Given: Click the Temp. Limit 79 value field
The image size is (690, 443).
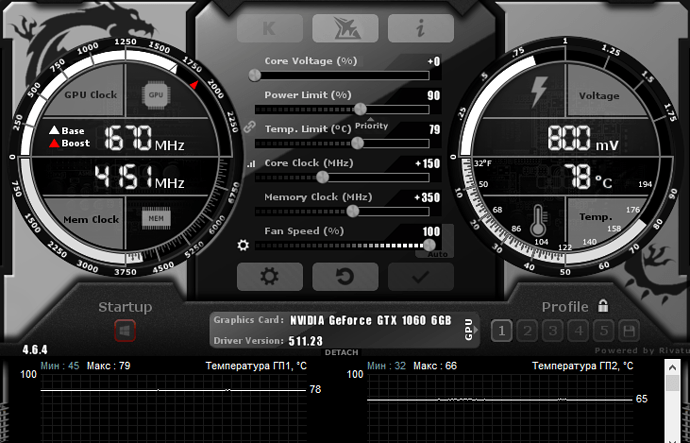Looking at the screenshot, I should click(434, 129).
